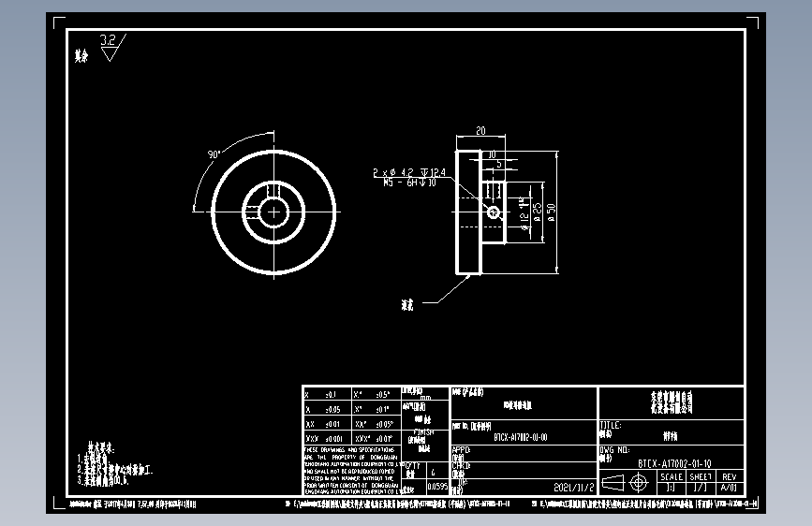Screen dimensions: 812x526
Task: Click the company name block at top right of title
Action: (672, 402)
